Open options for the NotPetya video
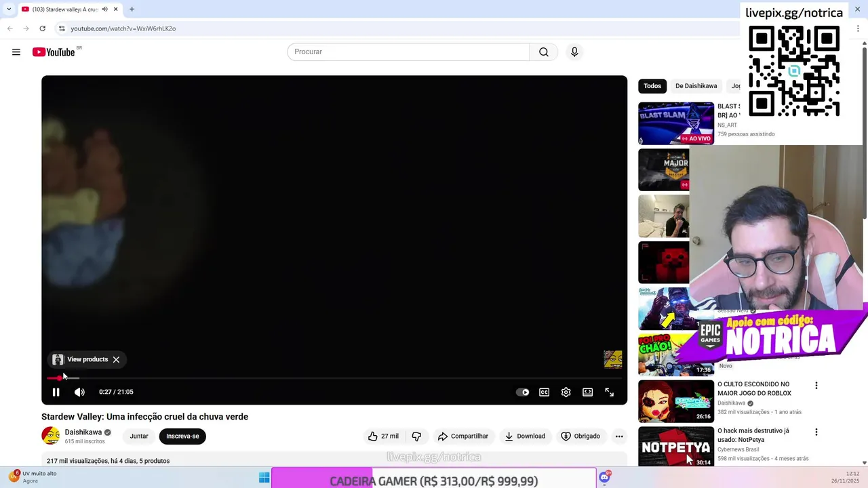 (x=816, y=432)
